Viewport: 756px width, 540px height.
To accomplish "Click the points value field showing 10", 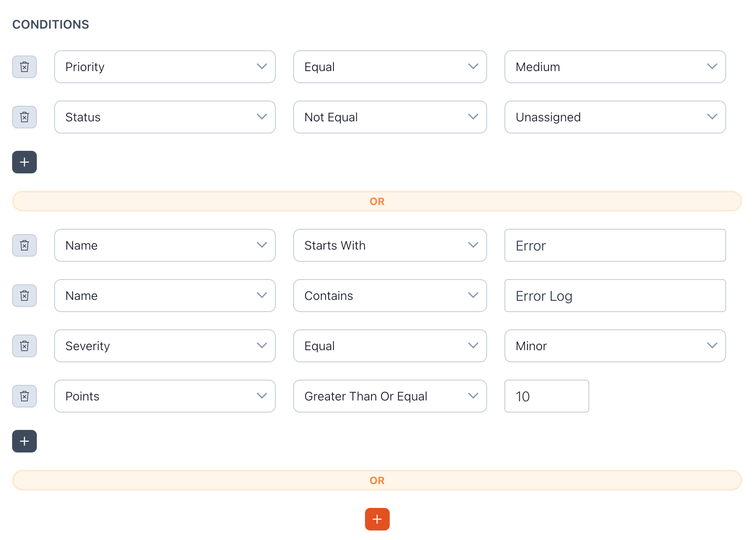I will (546, 396).
